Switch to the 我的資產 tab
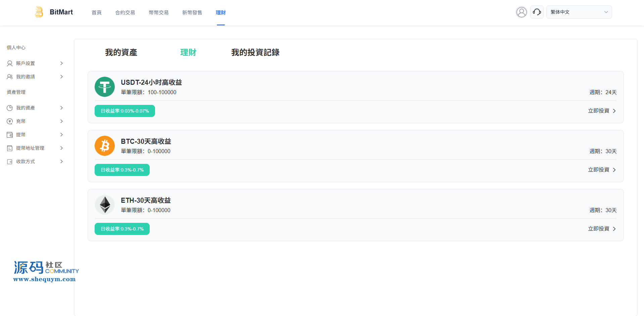 pos(121,53)
